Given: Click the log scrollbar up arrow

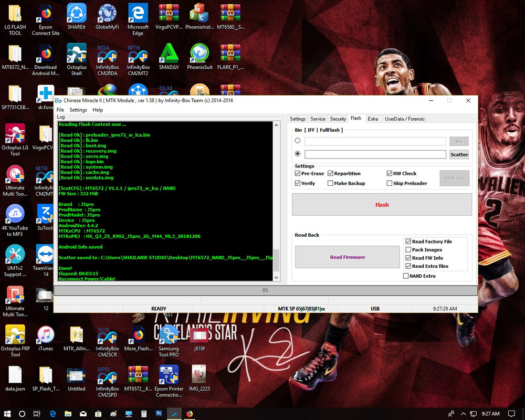Looking at the screenshot, I should [x=276, y=125].
